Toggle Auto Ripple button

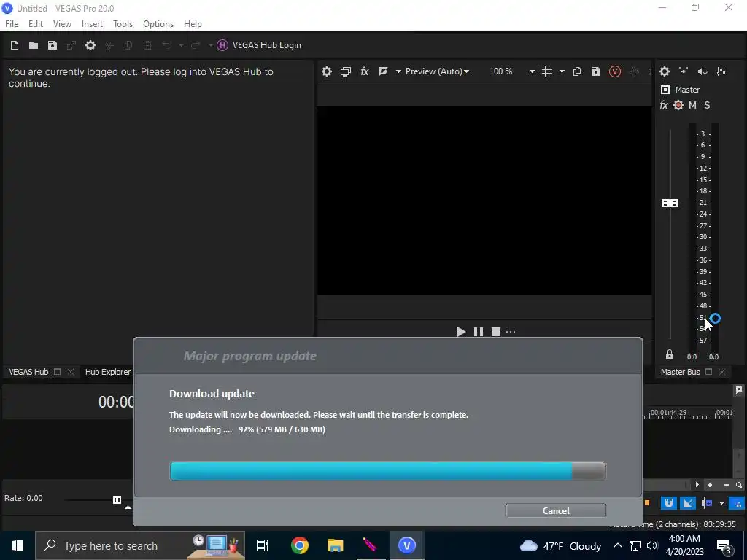tap(706, 503)
